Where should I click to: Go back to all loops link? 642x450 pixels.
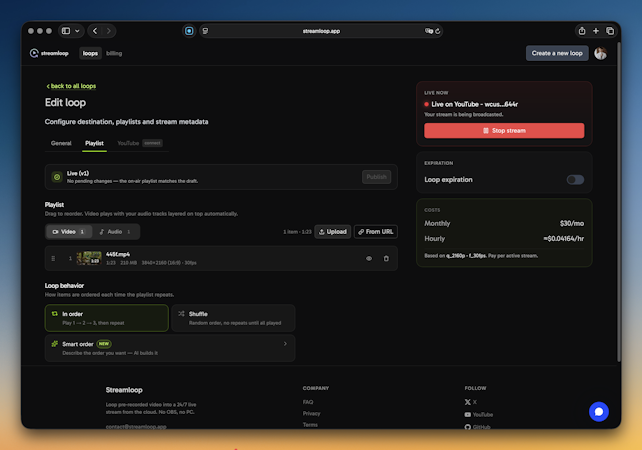(x=71, y=86)
